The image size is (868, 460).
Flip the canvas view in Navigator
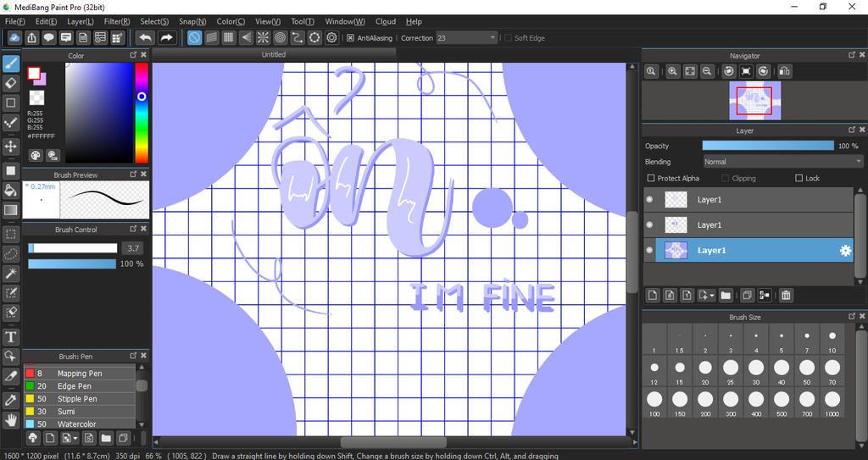784,71
